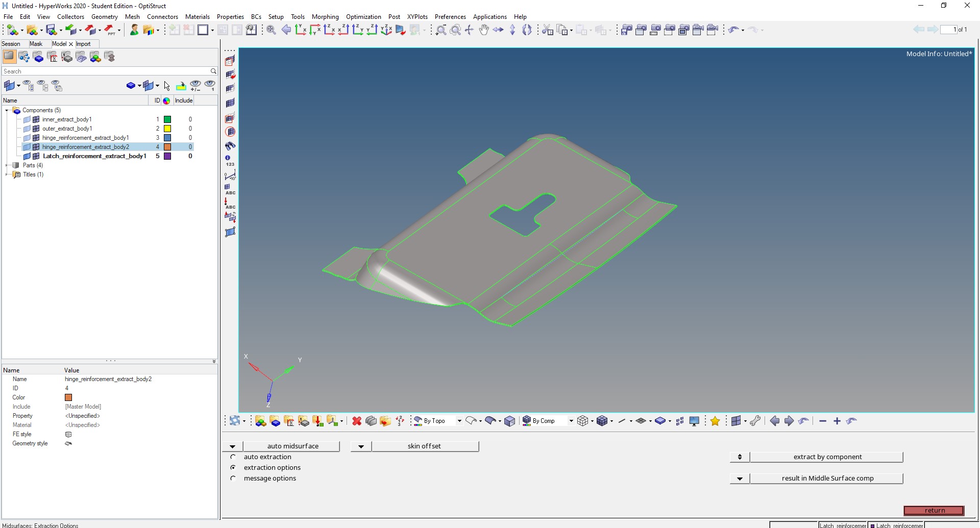This screenshot has height=528, width=980.
Task: Select the message options radio button
Action: click(x=233, y=479)
